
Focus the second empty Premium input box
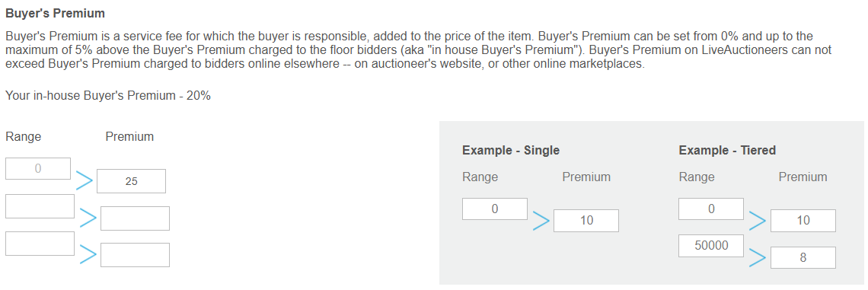coord(135,218)
